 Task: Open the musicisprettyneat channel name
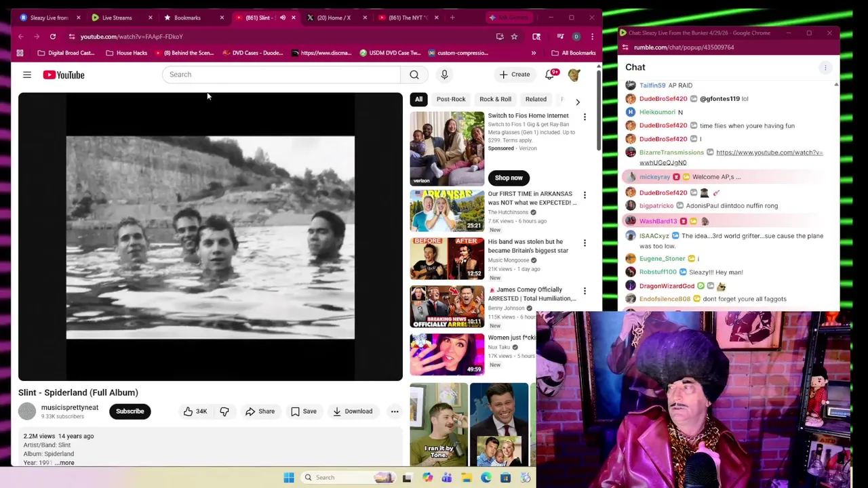[x=70, y=408]
